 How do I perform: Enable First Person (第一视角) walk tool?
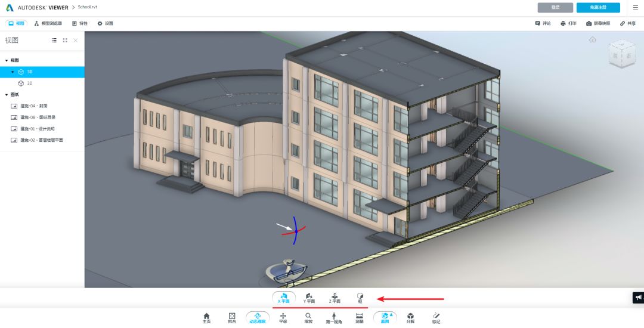(334, 318)
